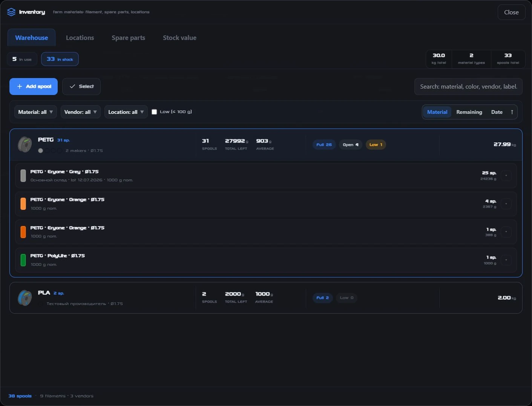Click the '38 spools' footer text
Image resolution: width=532 pixels, height=406 pixels.
(20, 396)
